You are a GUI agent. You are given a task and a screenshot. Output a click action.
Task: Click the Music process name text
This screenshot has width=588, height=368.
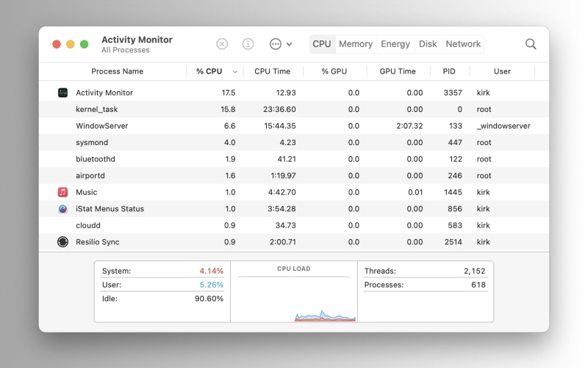click(x=86, y=192)
